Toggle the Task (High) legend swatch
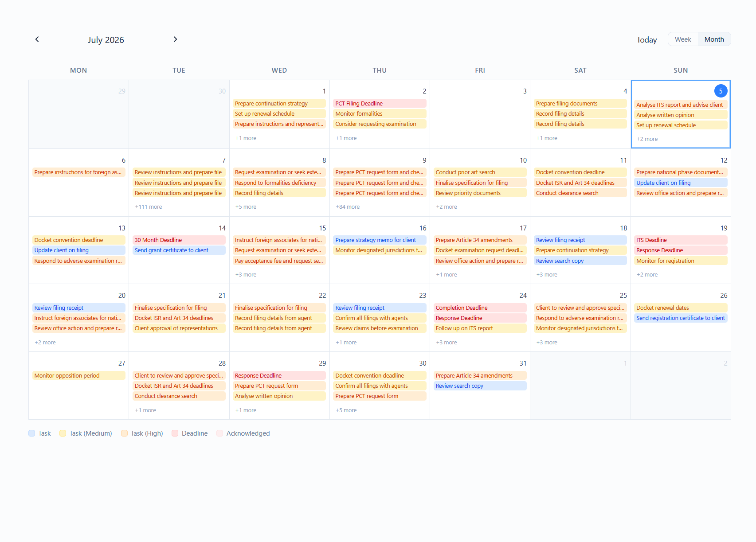The height and width of the screenshot is (542, 756). pos(125,433)
